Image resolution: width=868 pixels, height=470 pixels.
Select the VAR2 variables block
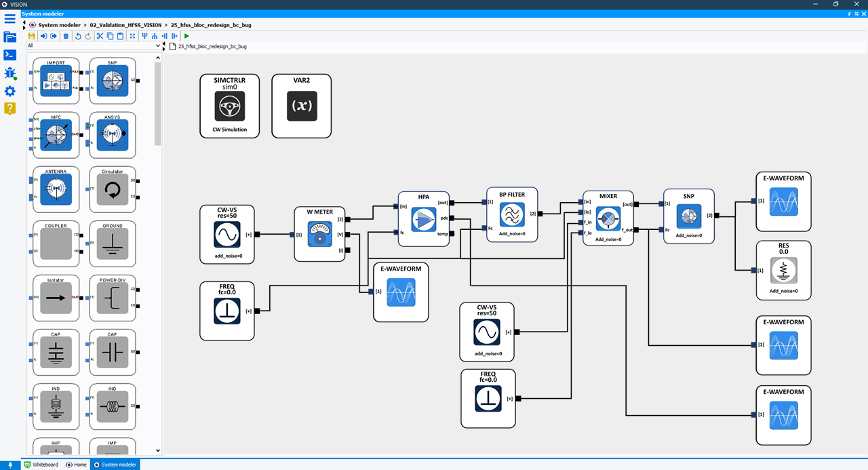coord(302,106)
